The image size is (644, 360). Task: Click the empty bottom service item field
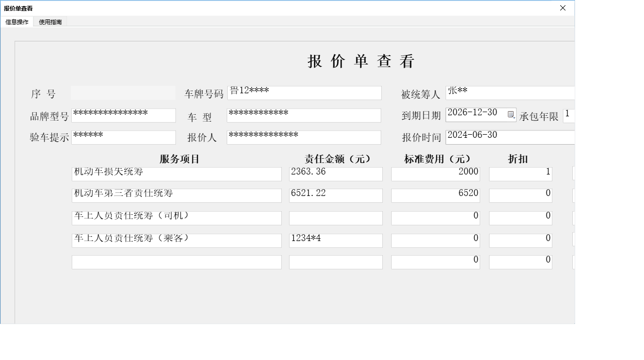pos(176,261)
